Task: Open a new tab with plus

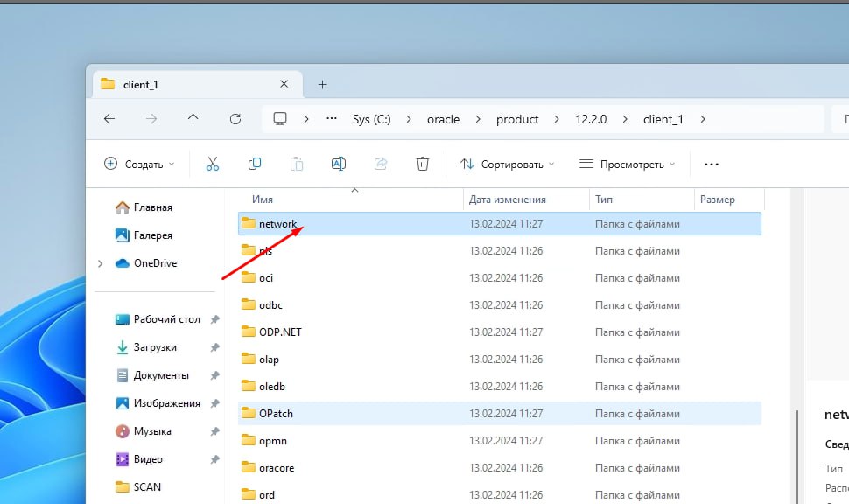Action: click(x=323, y=85)
